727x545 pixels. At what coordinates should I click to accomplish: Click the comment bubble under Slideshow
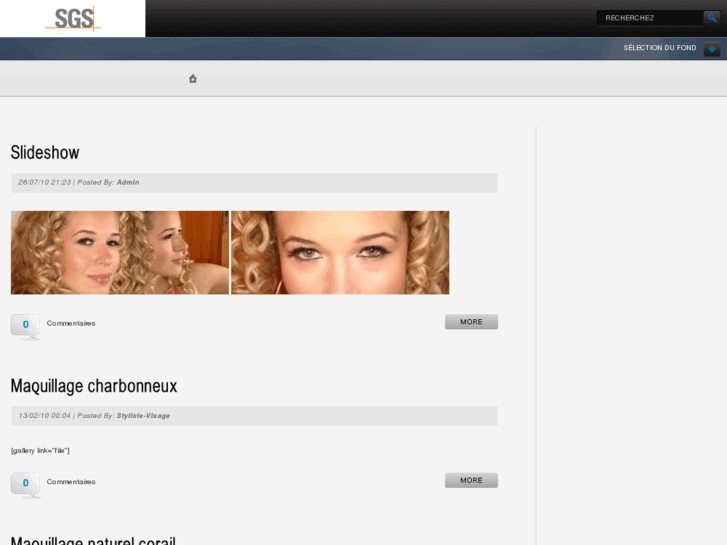coord(26,326)
